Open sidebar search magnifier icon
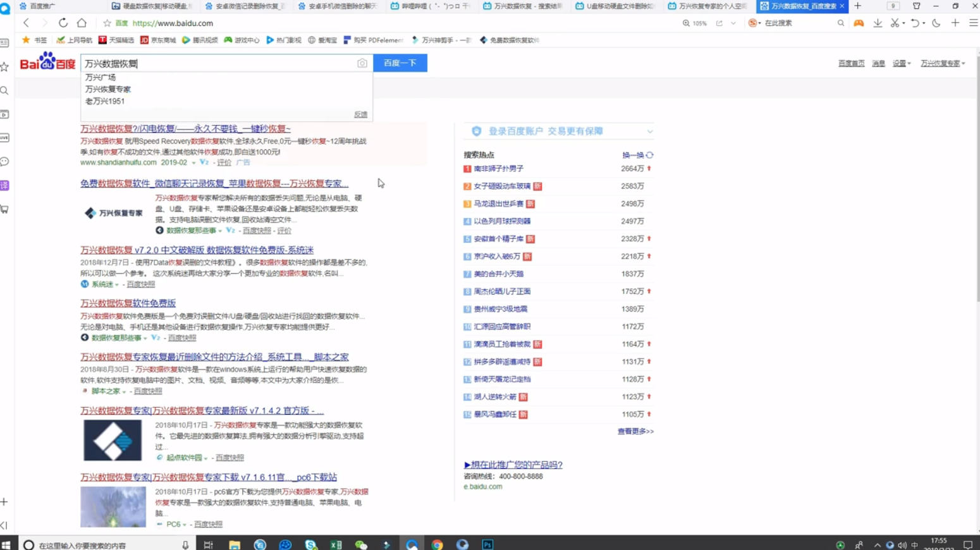Screen dimensions: 980x550 click(x=4, y=90)
